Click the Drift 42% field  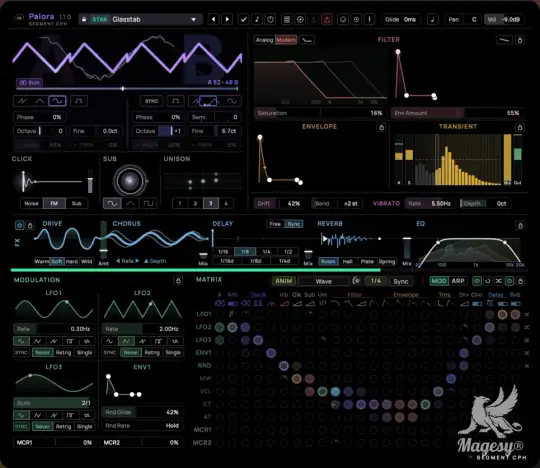[x=279, y=204]
